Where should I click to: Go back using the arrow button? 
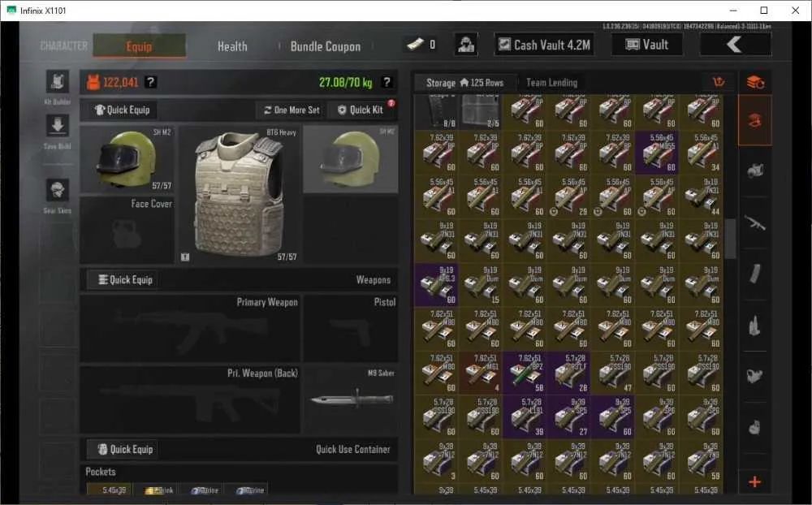(x=736, y=45)
